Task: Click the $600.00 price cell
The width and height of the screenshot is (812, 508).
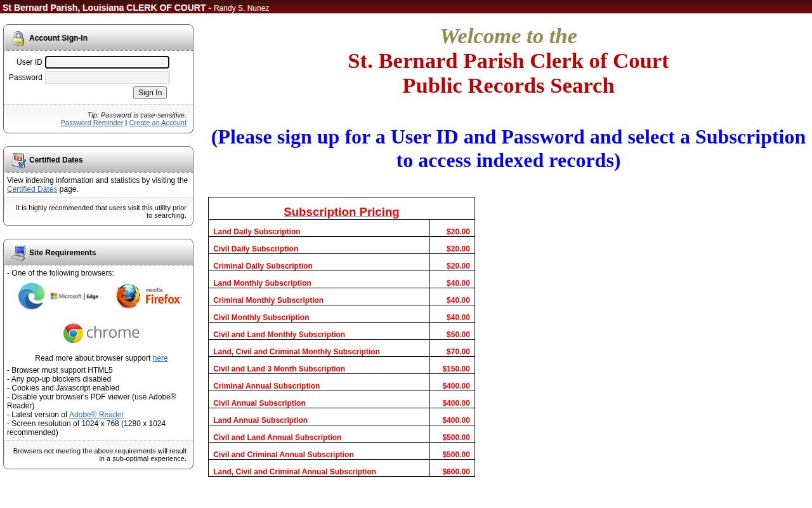Action: [452, 468]
